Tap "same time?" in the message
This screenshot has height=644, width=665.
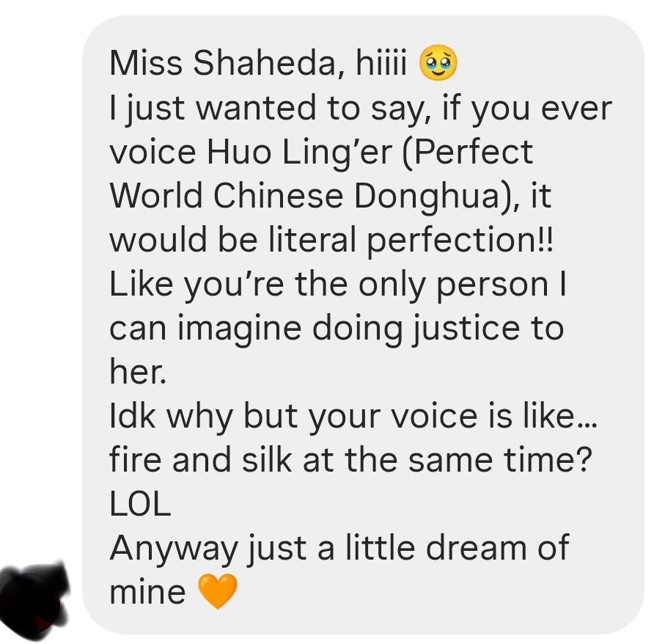pos(499,461)
